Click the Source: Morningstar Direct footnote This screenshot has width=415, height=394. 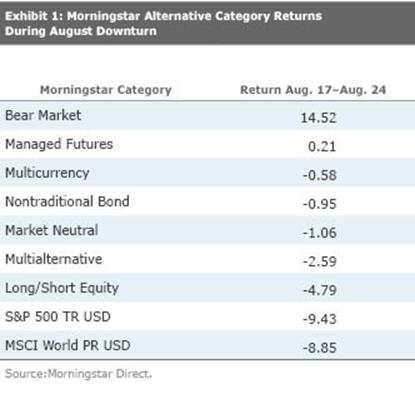click(x=78, y=374)
